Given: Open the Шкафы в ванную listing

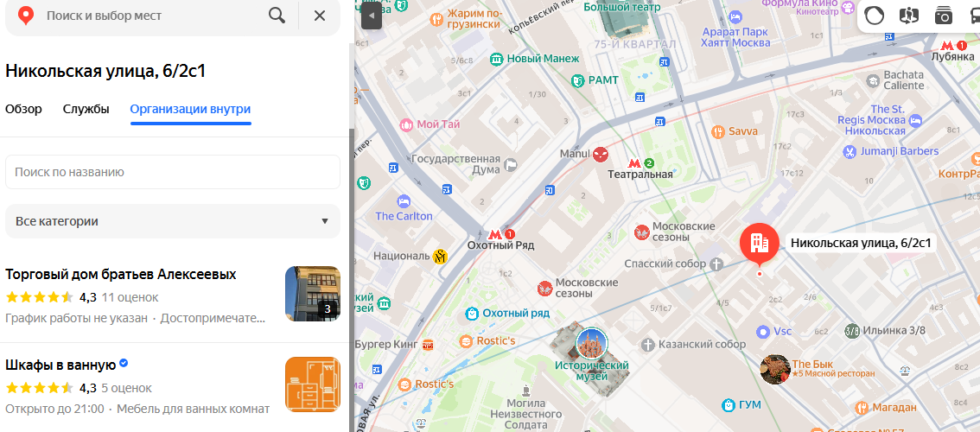Looking at the screenshot, I should 59,364.
